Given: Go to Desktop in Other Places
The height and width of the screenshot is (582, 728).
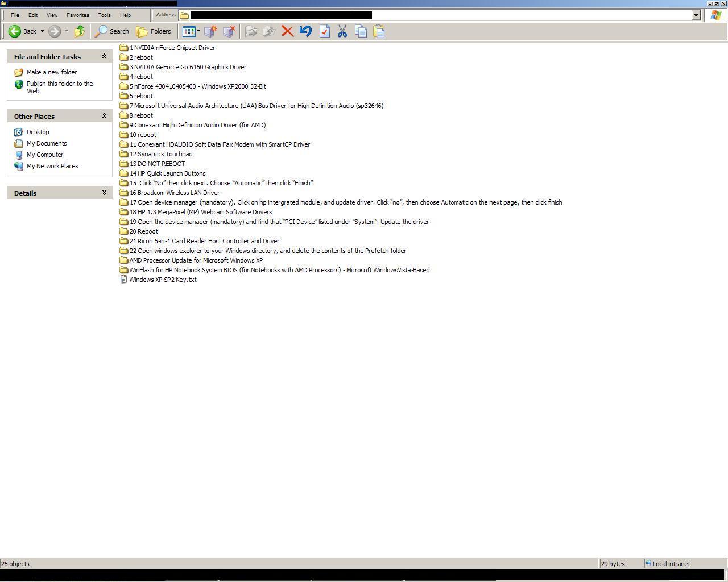Looking at the screenshot, I should [x=38, y=132].
